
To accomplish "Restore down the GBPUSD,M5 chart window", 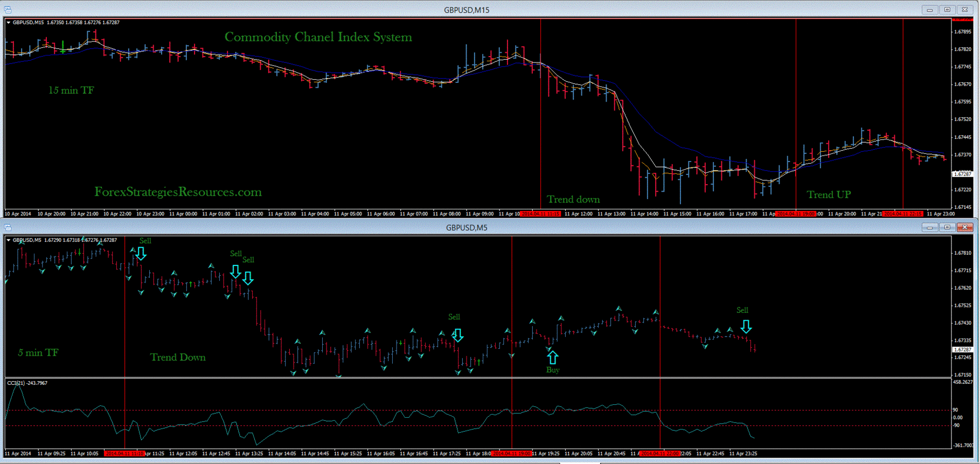I will click(x=948, y=227).
